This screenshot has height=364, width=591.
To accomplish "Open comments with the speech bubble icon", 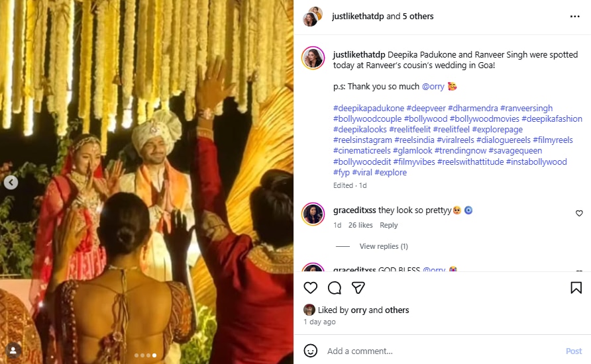I will pyautogui.click(x=335, y=288).
